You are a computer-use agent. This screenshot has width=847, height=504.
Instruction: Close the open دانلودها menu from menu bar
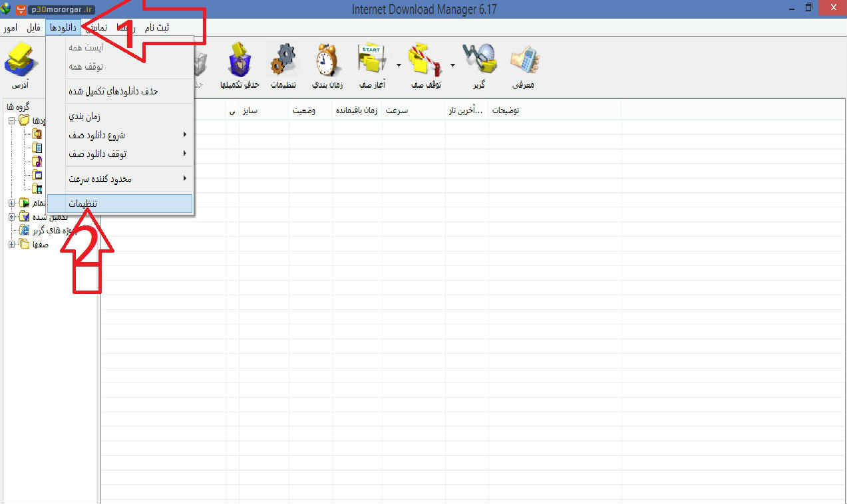[x=63, y=27]
